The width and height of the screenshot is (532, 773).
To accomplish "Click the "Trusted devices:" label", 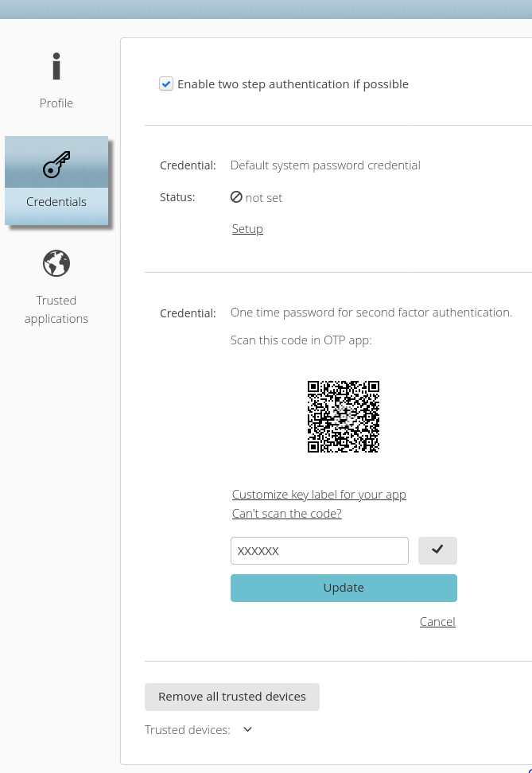I will [x=188, y=730].
